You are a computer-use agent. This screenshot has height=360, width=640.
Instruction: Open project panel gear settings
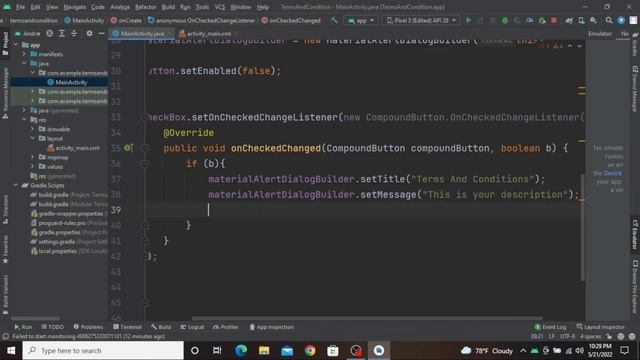pos(89,33)
